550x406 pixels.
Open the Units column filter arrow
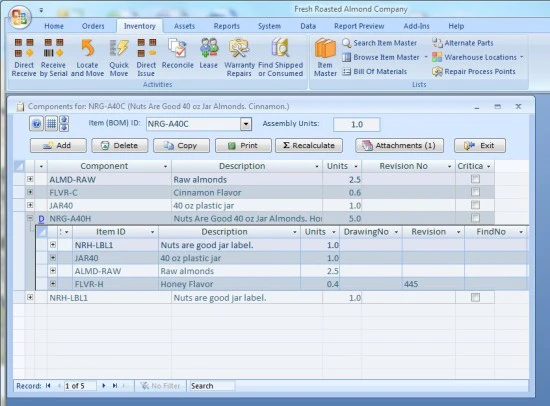coord(356,166)
